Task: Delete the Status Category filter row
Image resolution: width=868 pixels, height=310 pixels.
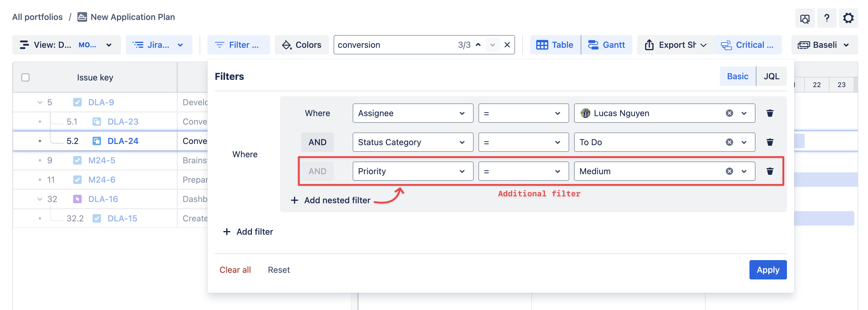Action: click(x=770, y=142)
